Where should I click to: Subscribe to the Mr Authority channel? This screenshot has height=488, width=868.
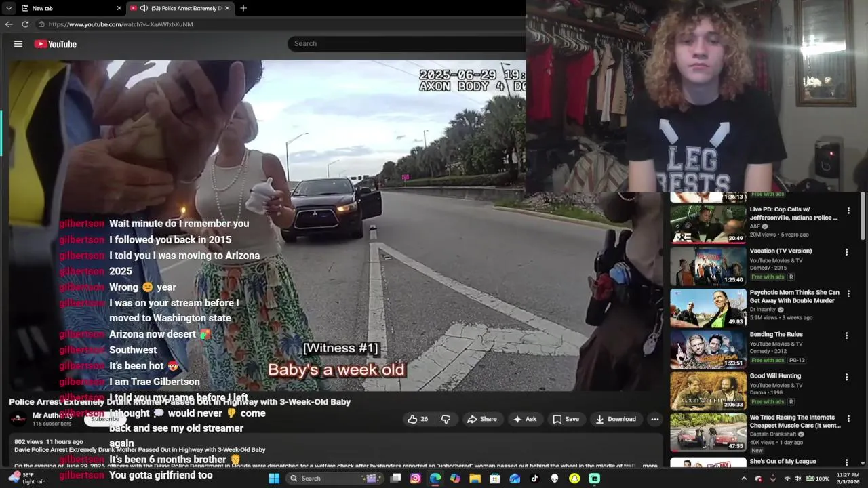pos(105,419)
